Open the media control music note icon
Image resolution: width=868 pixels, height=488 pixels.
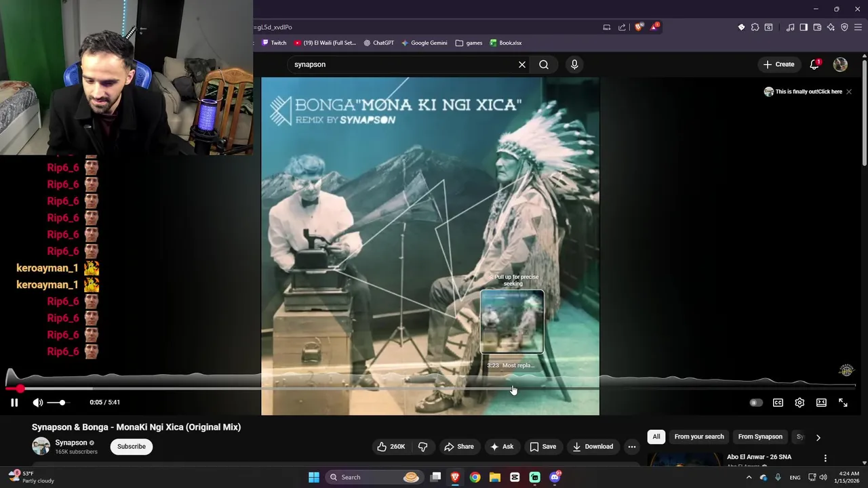click(790, 27)
